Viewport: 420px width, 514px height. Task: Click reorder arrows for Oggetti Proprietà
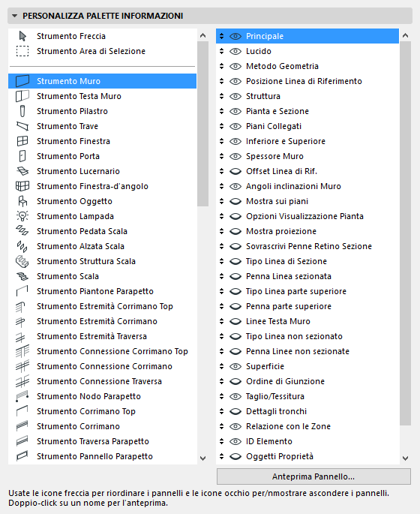click(222, 456)
